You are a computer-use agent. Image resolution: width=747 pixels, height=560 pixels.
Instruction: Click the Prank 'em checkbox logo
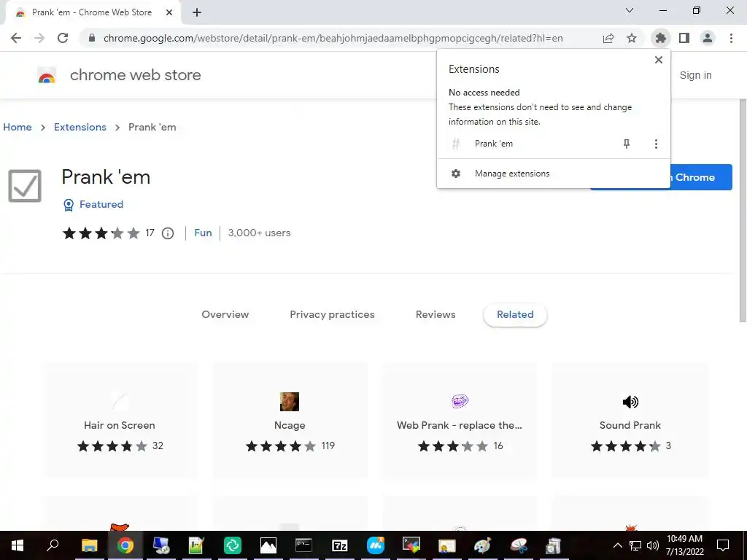(25, 186)
